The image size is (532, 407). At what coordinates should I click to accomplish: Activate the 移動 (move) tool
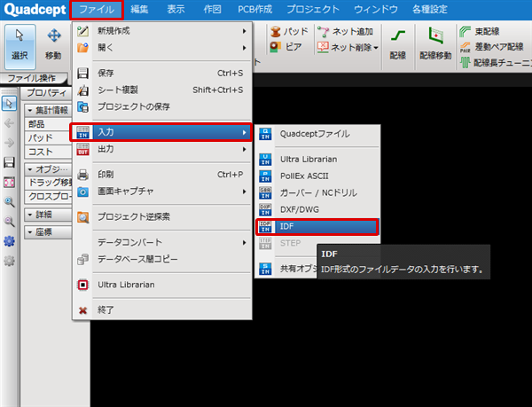pyautogui.click(x=53, y=46)
